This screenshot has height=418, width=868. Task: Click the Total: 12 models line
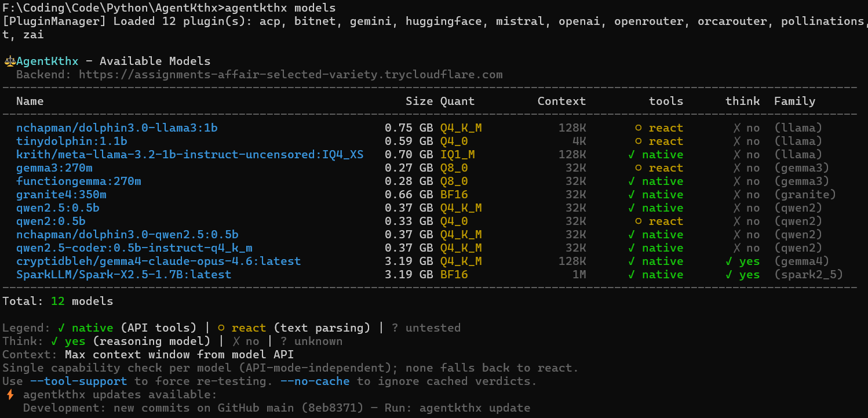[x=58, y=301]
